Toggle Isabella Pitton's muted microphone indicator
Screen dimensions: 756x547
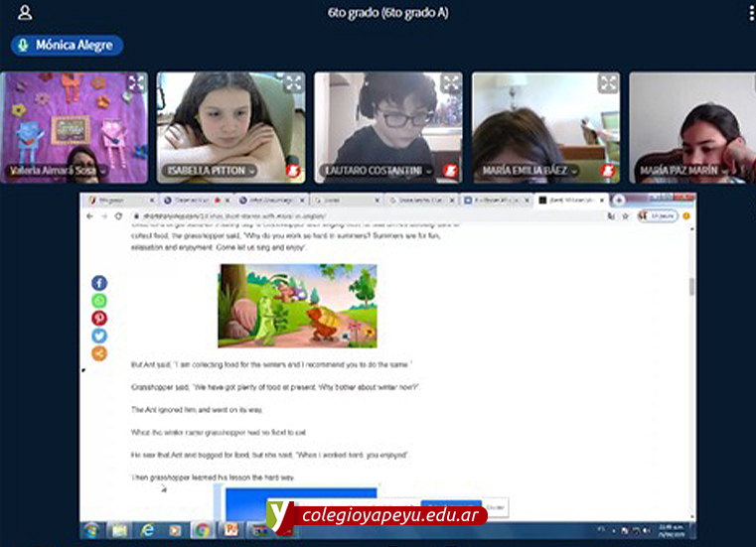click(x=293, y=171)
